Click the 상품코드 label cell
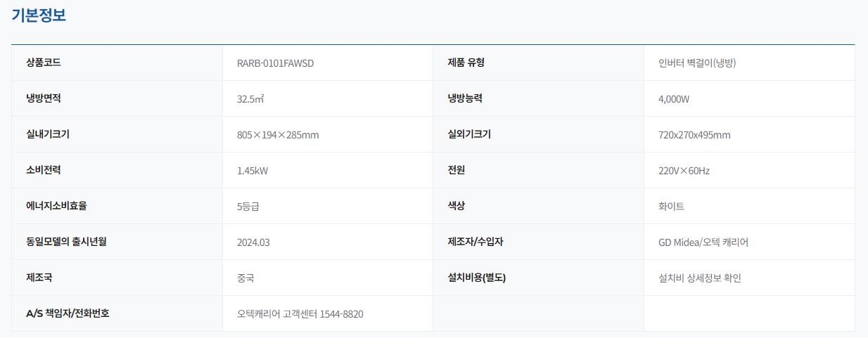 (x=44, y=63)
